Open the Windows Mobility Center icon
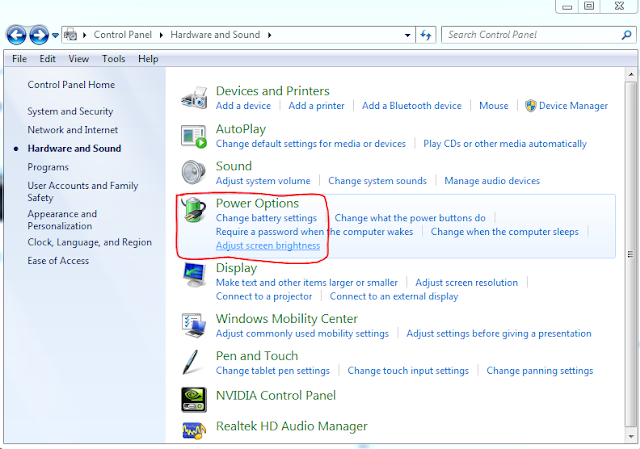Viewport: 640px width, 449px height. [x=194, y=325]
